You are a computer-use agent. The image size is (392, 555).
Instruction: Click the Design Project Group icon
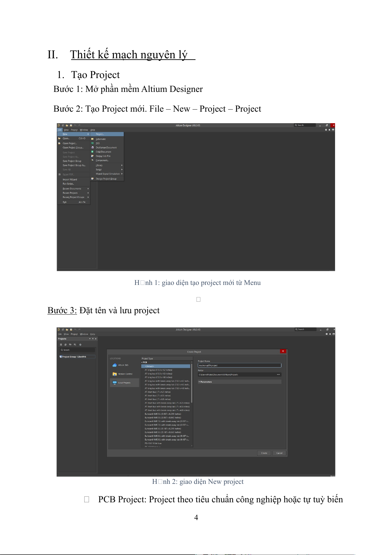(92, 179)
